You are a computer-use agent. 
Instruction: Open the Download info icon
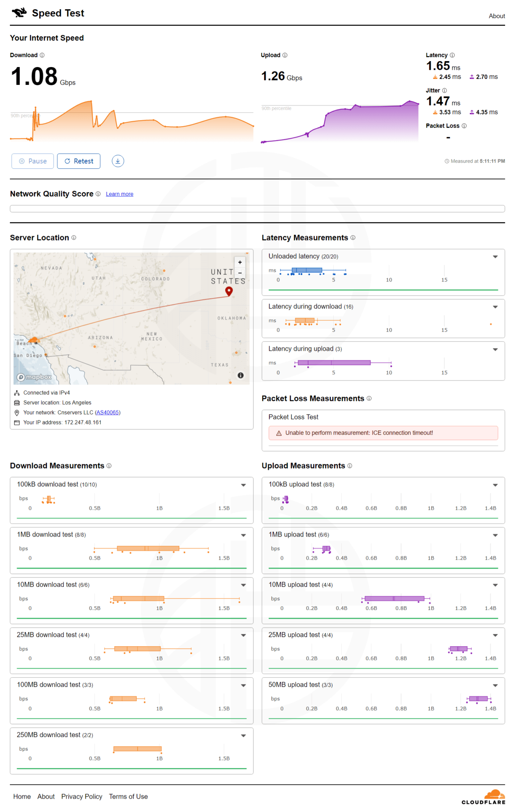click(42, 55)
